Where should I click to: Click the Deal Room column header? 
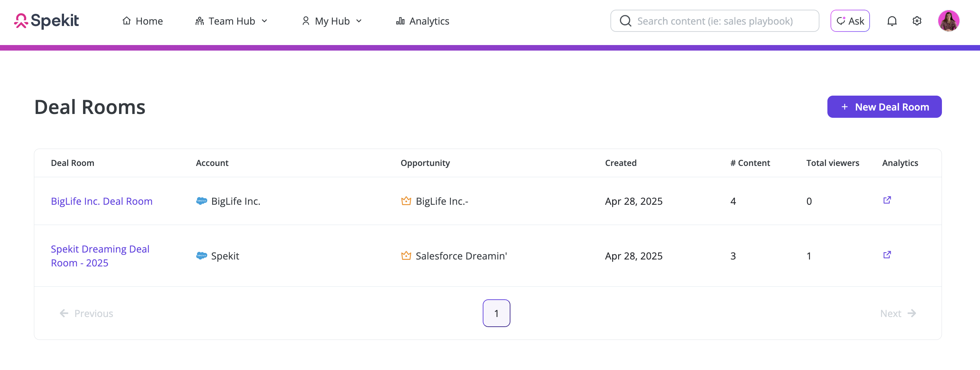click(72, 163)
